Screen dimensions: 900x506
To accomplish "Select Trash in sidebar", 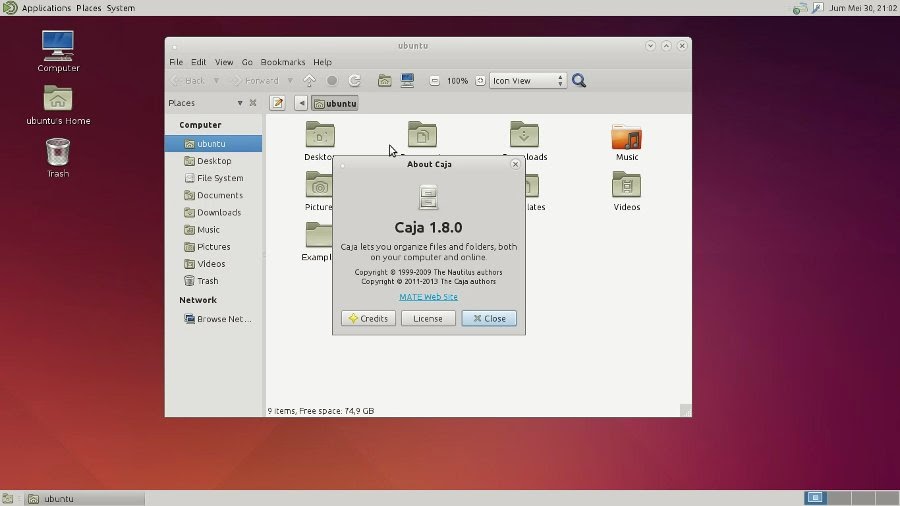I will (x=214, y=281).
